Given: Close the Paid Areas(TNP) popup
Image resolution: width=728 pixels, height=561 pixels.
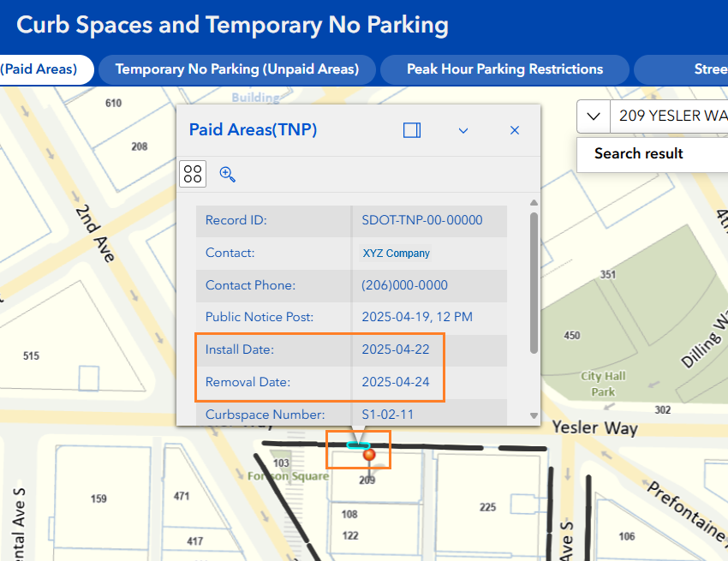Looking at the screenshot, I should click(515, 130).
